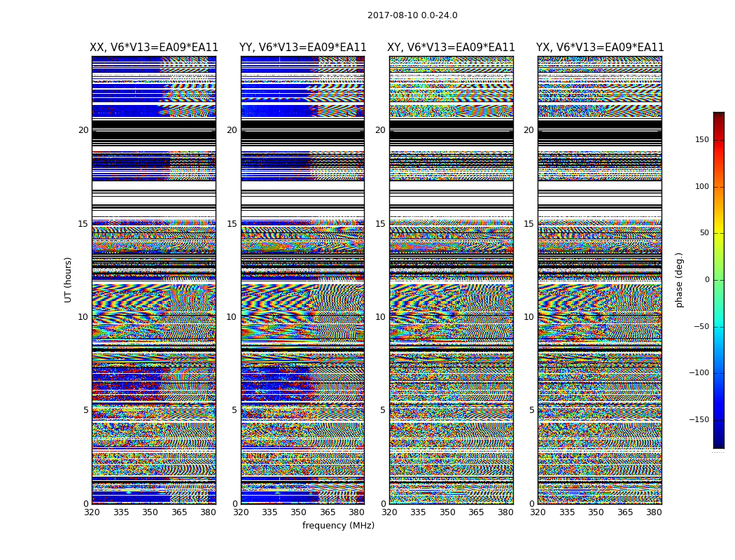Click the date title 2017-08-10 0.0-24.0
735x560 pixels.
(x=412, y=15)
